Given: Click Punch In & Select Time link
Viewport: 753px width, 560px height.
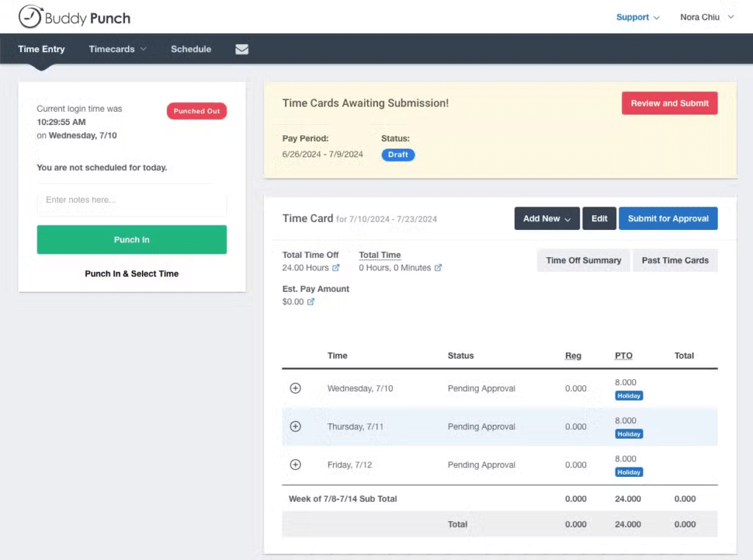Looking at the screenshot, I should pos(132,273).
